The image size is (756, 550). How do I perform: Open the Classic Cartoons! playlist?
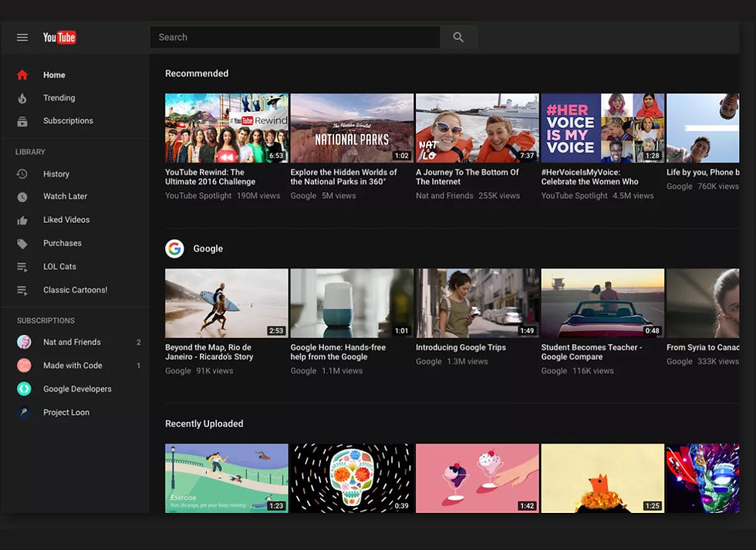pos(76,290)
